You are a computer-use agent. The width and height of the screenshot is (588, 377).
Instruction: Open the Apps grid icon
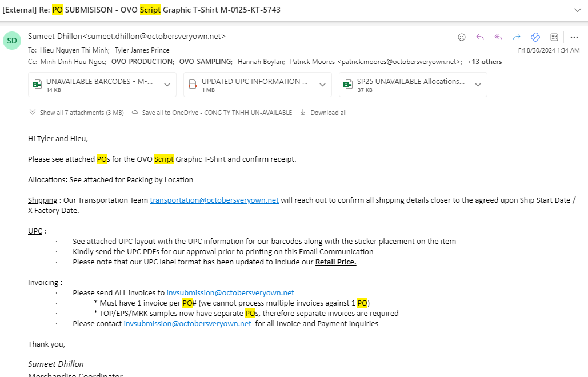[554, 37]
